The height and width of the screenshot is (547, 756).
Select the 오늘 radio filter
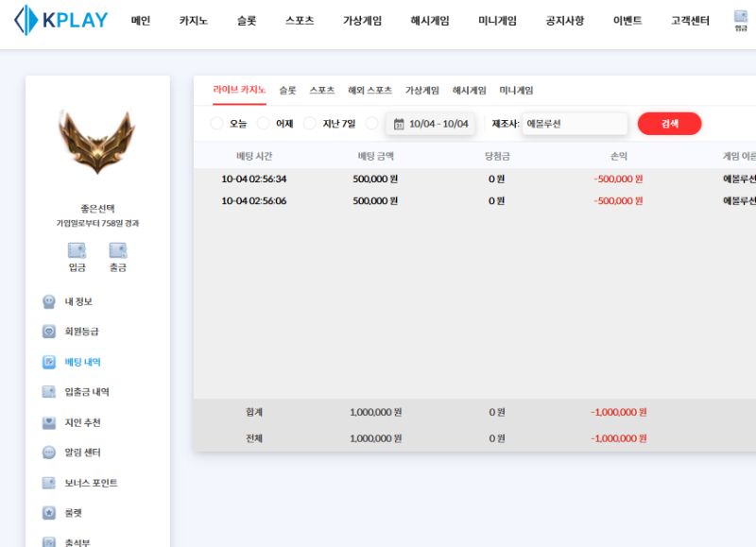(x=217, y=124)
